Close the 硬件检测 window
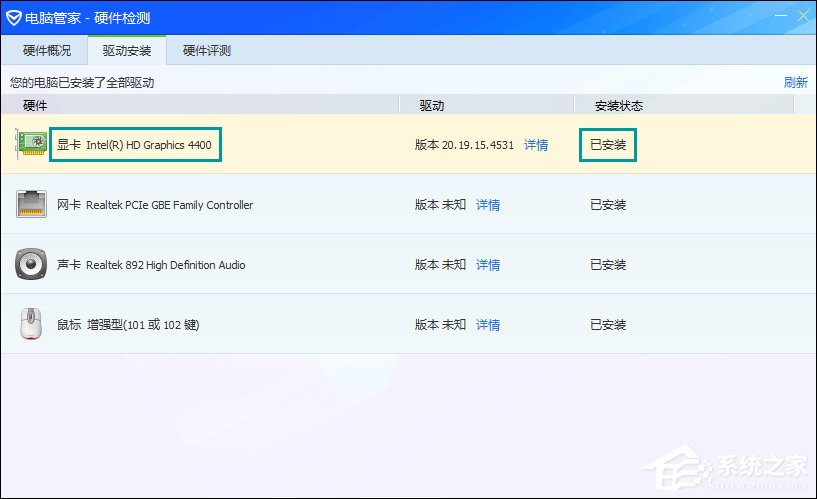Image resolution: width=817 pixels, height=499 pixels. tap(803, 16)
